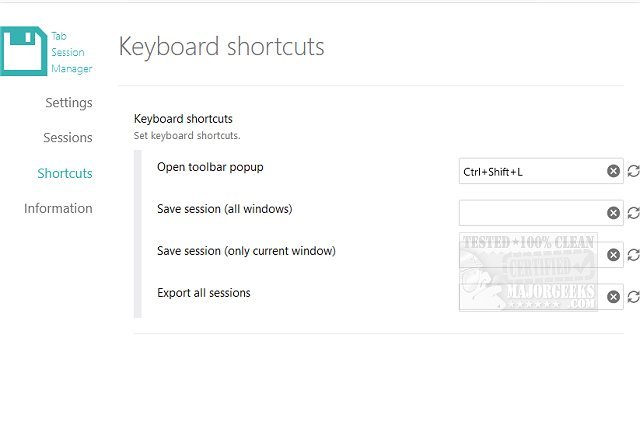This screenshot has width=640, height=425.
Task: Reset the Save session (all windows) shortcut
Action: click(x=633, y=213)
